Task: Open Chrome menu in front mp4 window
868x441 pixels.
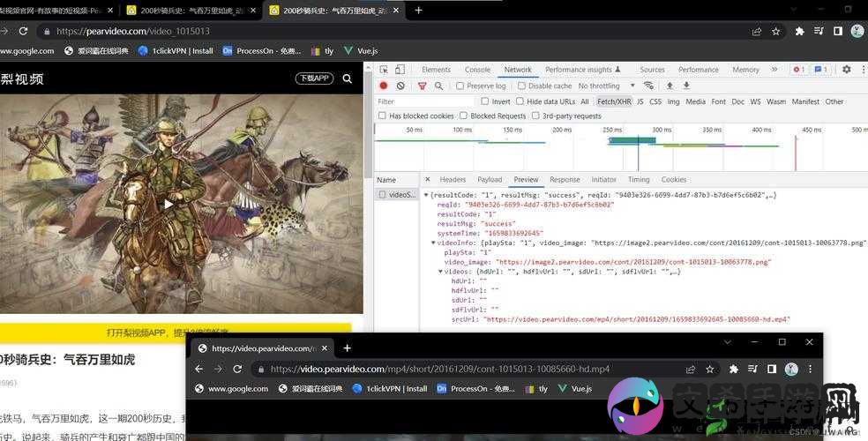Action: click(x=810, y=369)
